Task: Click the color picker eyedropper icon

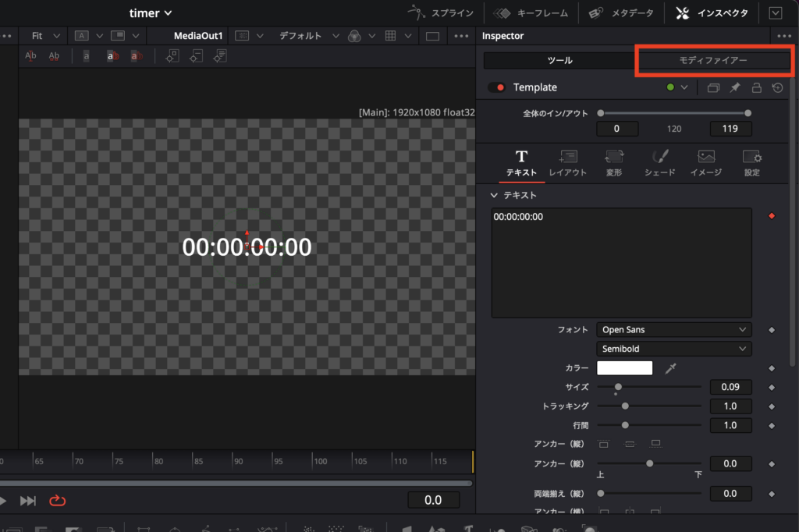Action: click(669, 368)
